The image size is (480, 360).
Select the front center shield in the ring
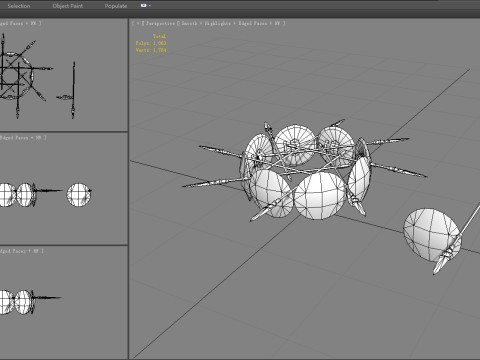click(320, 196)
